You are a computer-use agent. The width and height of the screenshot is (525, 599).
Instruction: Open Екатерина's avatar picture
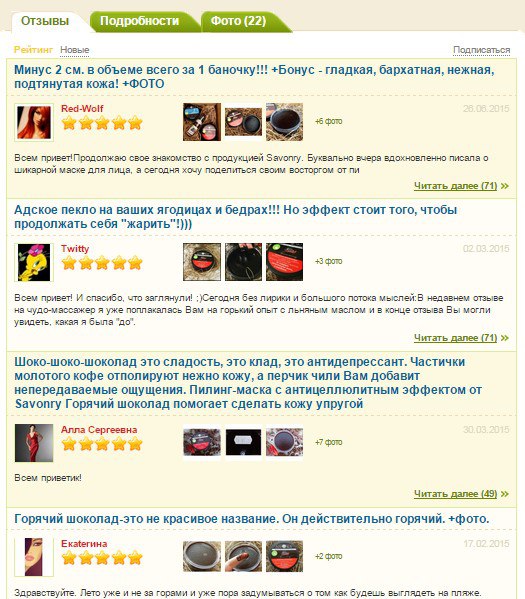coord(34,557)
